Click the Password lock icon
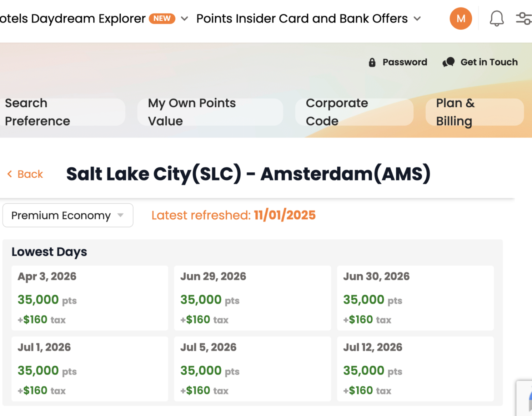This screenshot has height=416, width=532. point(372,62)
